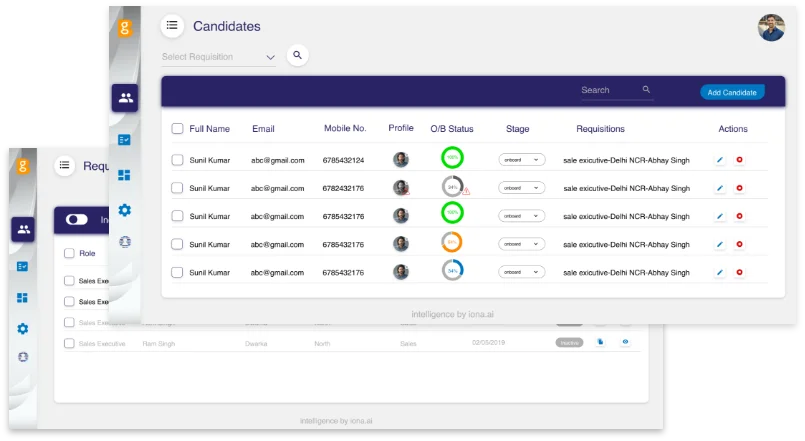This screenshot has width=805, height=441.
Task: Check the box in the blue 34% ring row
Action: [177, 272]
